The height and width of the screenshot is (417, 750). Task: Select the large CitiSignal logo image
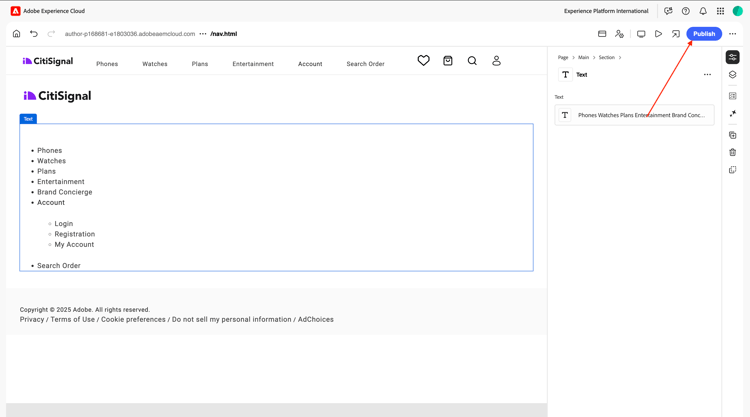[57, 96]
